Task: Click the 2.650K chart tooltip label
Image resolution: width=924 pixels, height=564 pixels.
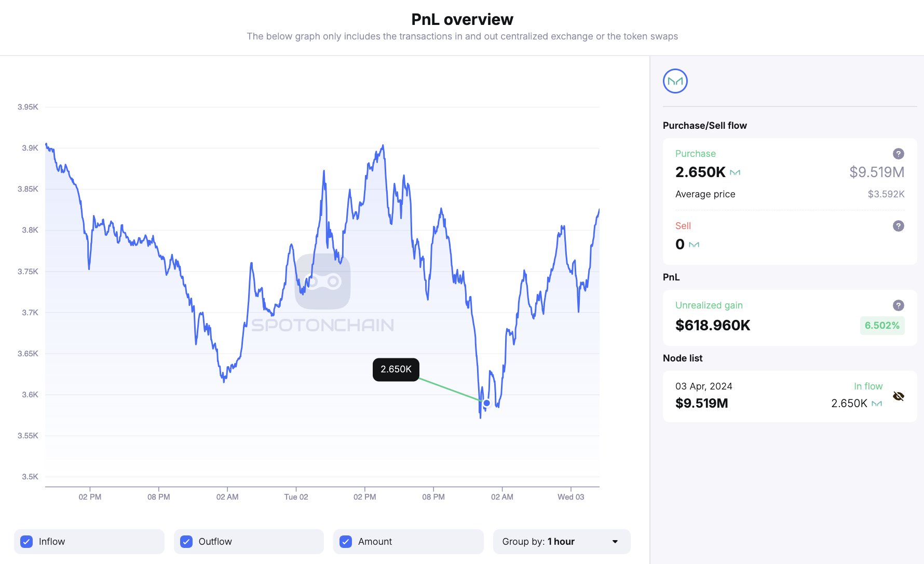Action: pyautogui.click(x=396, y=369)
